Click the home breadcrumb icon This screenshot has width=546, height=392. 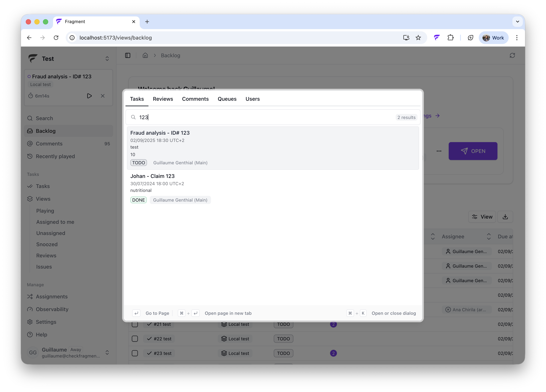(x=145, y=56)
